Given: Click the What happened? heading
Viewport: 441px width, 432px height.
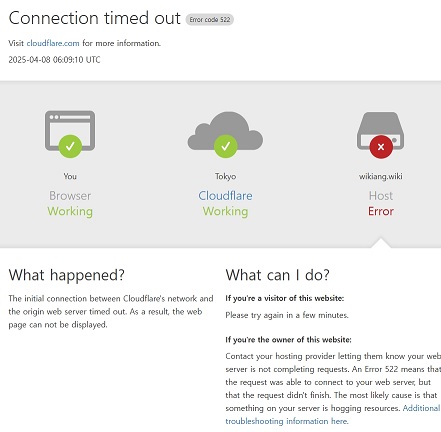Looking at the screenshot, I should point(67,275).
